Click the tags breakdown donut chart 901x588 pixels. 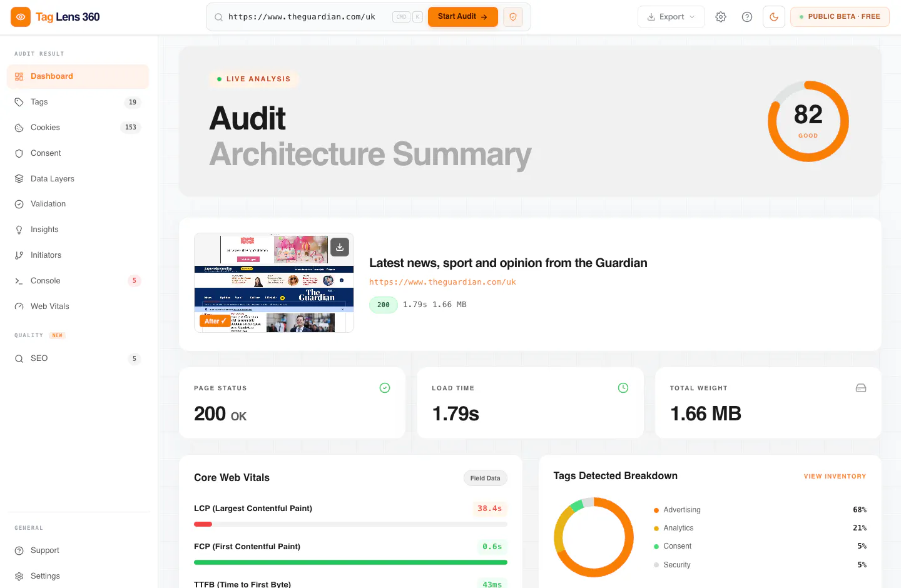(594, 537)
